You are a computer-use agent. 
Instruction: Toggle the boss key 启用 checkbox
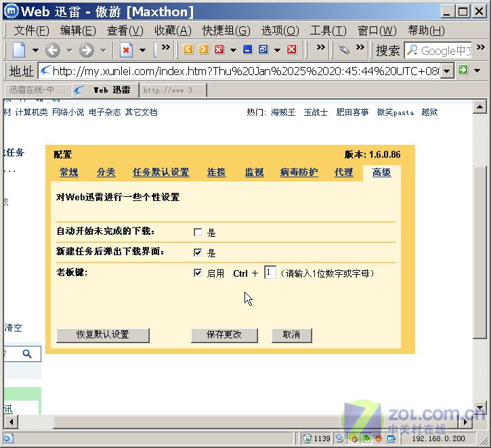198,273
